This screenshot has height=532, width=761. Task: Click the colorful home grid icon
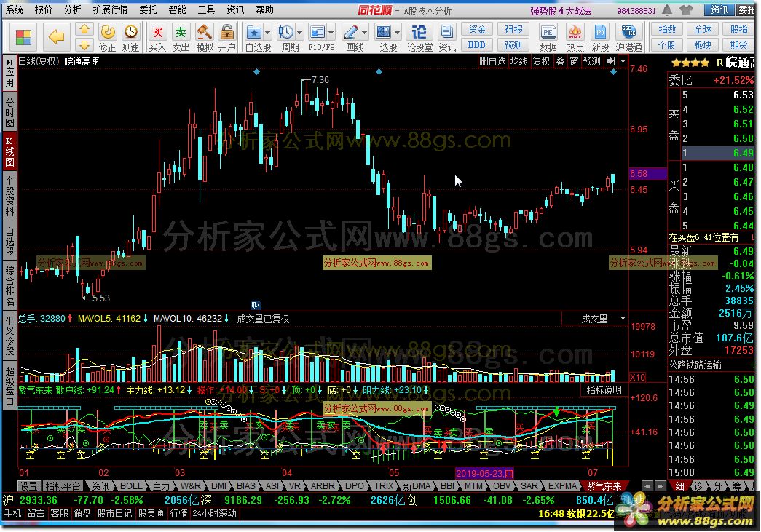(23, 37)
